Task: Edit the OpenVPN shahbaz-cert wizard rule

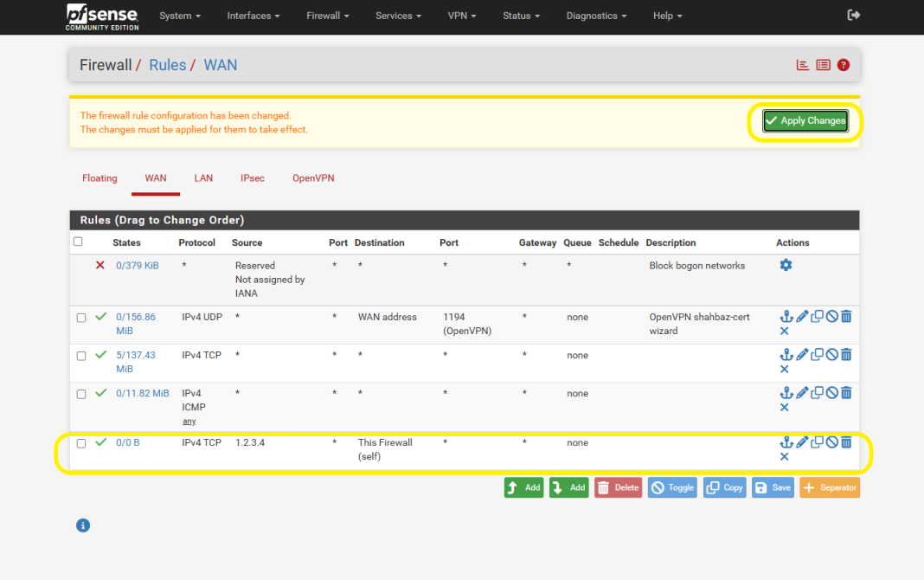Action: coord(802,317)
